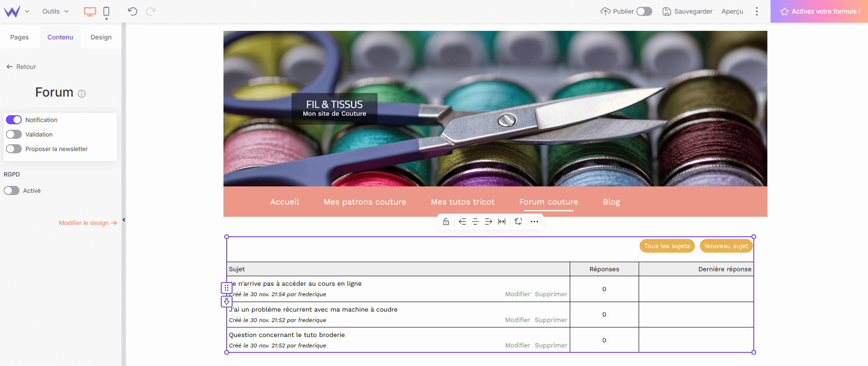This screenshot has width=868, height=366.
Task: Click the Nouveau sujet button
Action: point(726,246)
